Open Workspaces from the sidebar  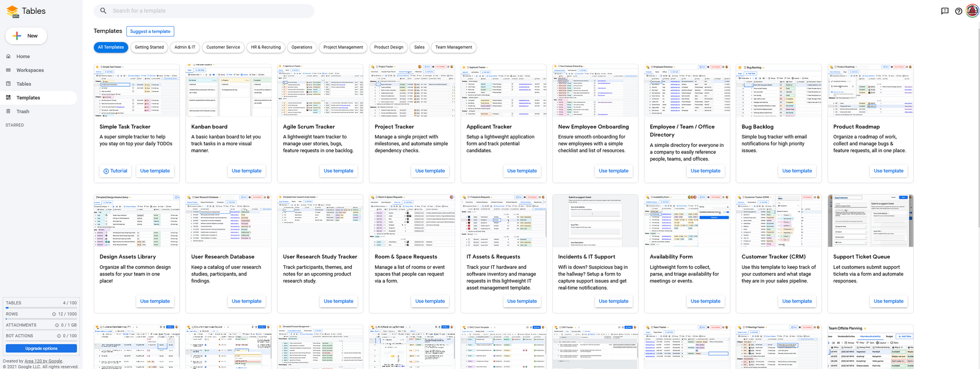pyautogui.click(x=30, y=70)
